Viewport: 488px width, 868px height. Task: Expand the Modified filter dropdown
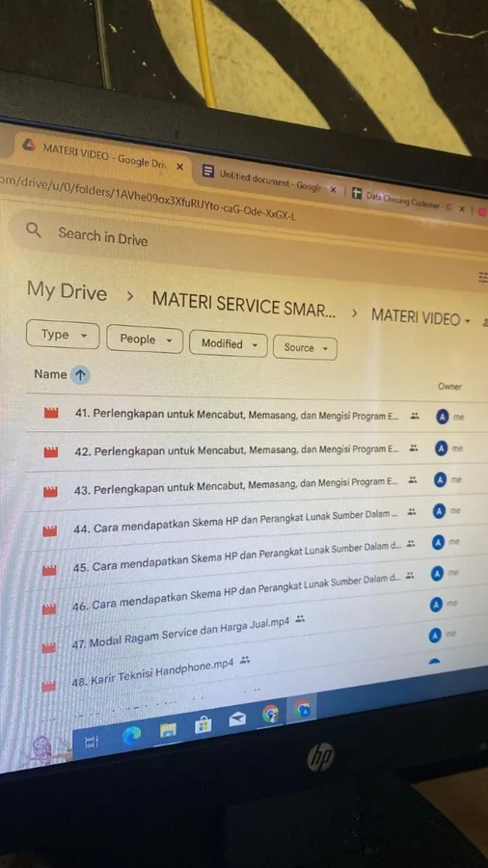pyautogui.click(x=229, y=343)
